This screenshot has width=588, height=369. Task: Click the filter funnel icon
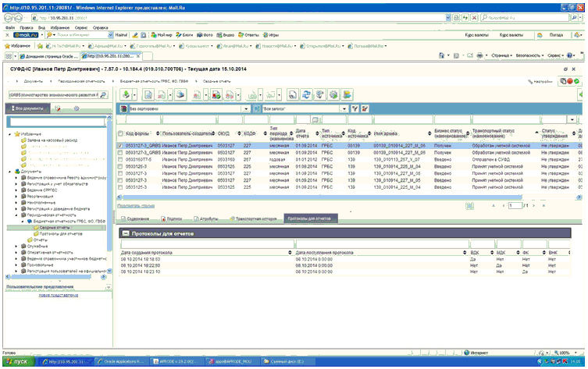tap(355, 108)
